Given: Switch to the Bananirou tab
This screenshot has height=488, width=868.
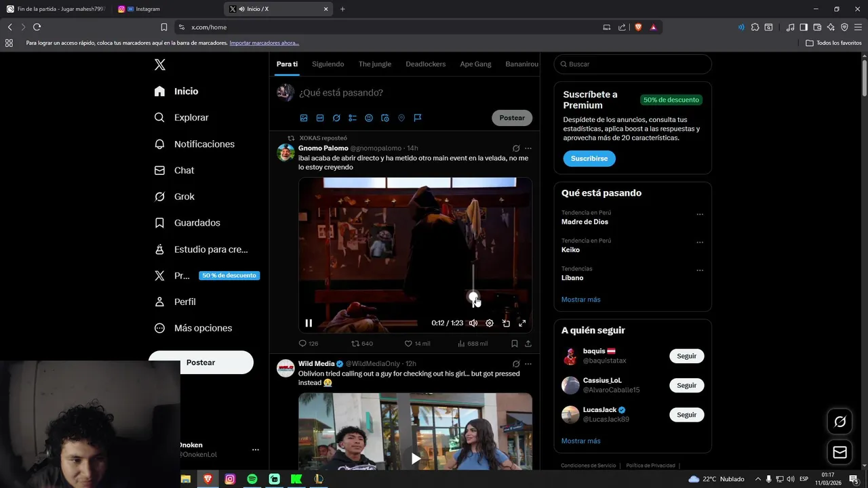Looking at the screenshot, I should [521, 64].
